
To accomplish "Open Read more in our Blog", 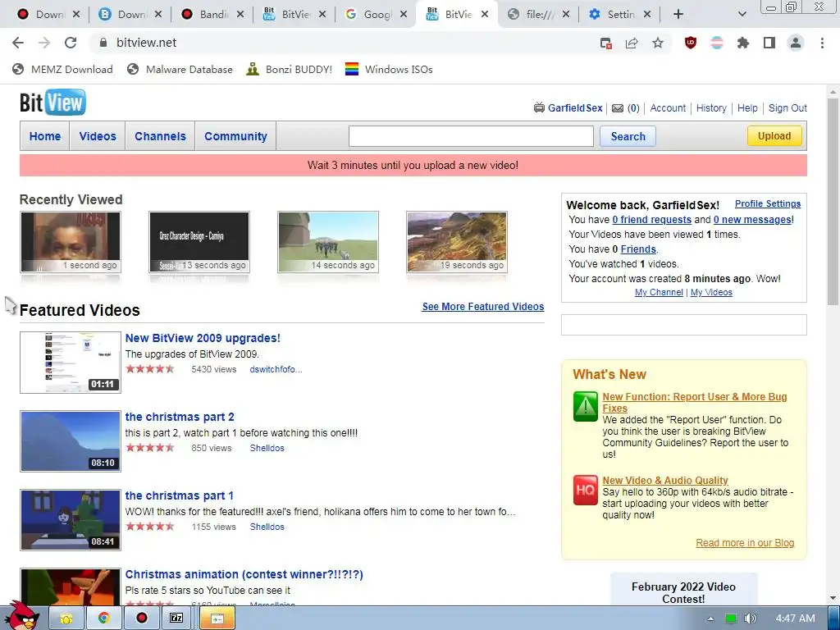I will pos(745,543).
